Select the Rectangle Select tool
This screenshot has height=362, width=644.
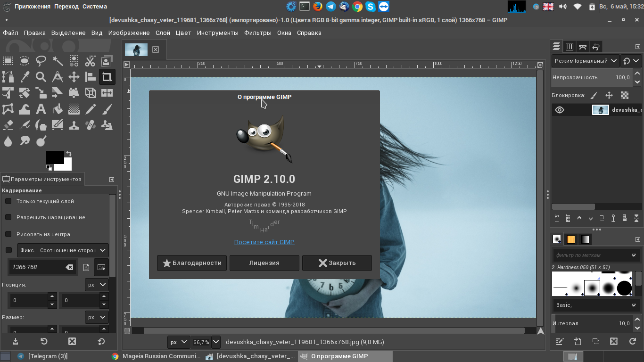click(x=8, y=61)
